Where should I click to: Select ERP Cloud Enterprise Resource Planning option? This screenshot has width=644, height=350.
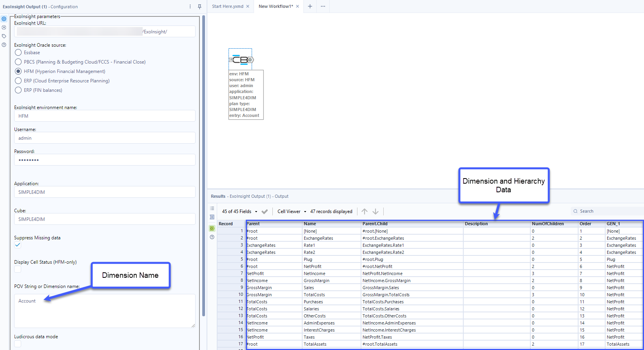(18, 81)
